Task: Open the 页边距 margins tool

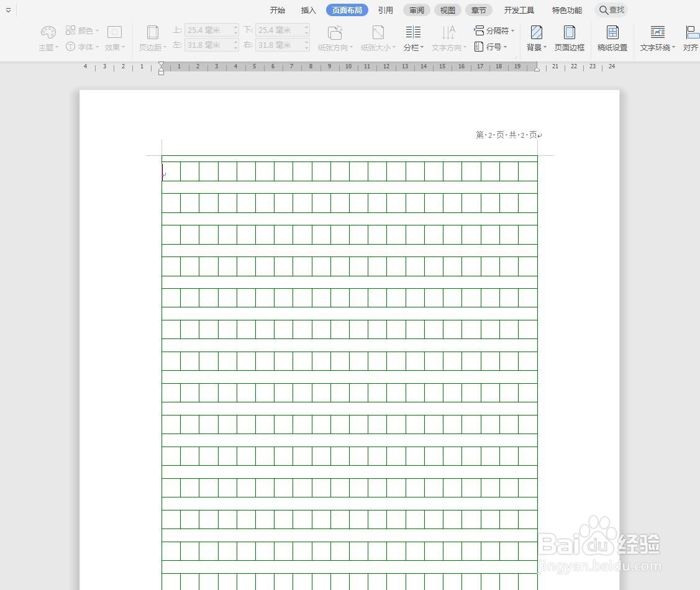Action: click(152, 39)
